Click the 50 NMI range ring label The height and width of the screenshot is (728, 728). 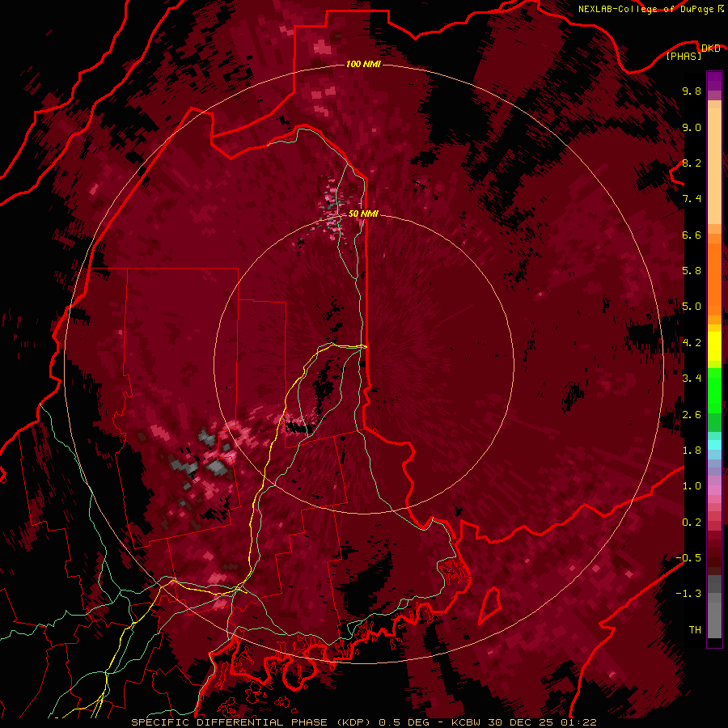pos(363,214)
